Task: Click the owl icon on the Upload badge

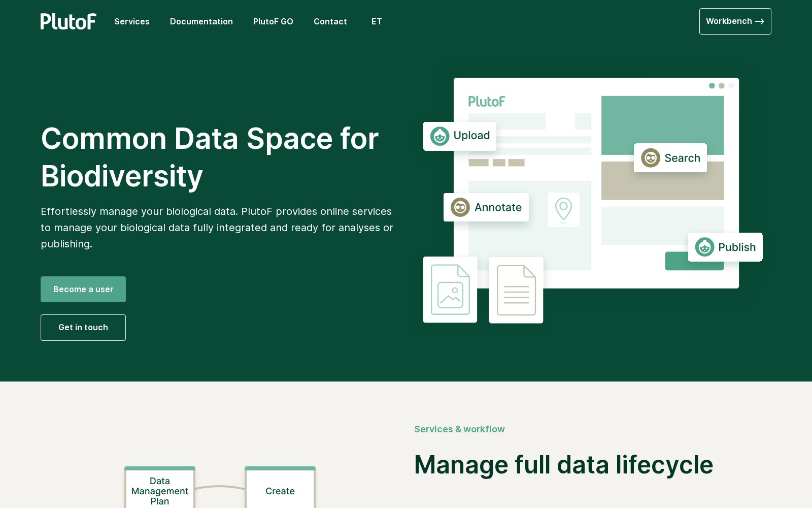Action: [x=439, y=136]
